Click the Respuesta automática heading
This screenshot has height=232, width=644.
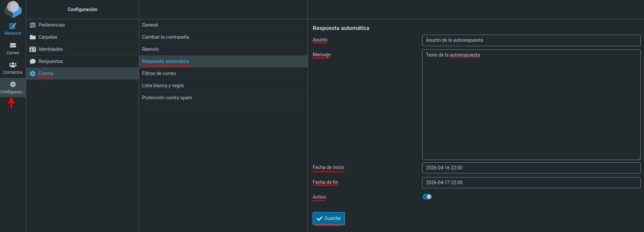click(341, 28)
